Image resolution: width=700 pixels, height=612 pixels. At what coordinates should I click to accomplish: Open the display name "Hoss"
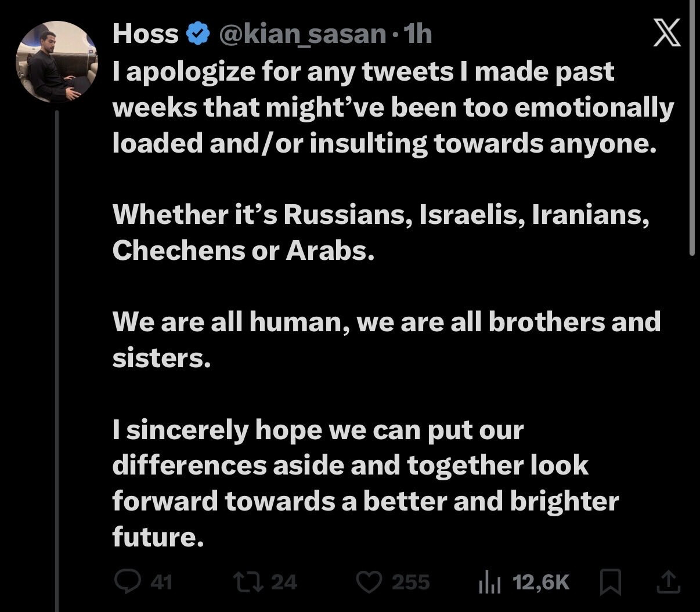pyautogui.click(x=145, y=35)
